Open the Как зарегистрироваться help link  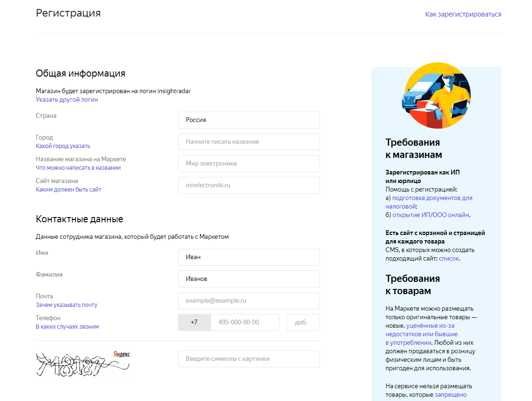pyautogui.click(x=463, y=14)
